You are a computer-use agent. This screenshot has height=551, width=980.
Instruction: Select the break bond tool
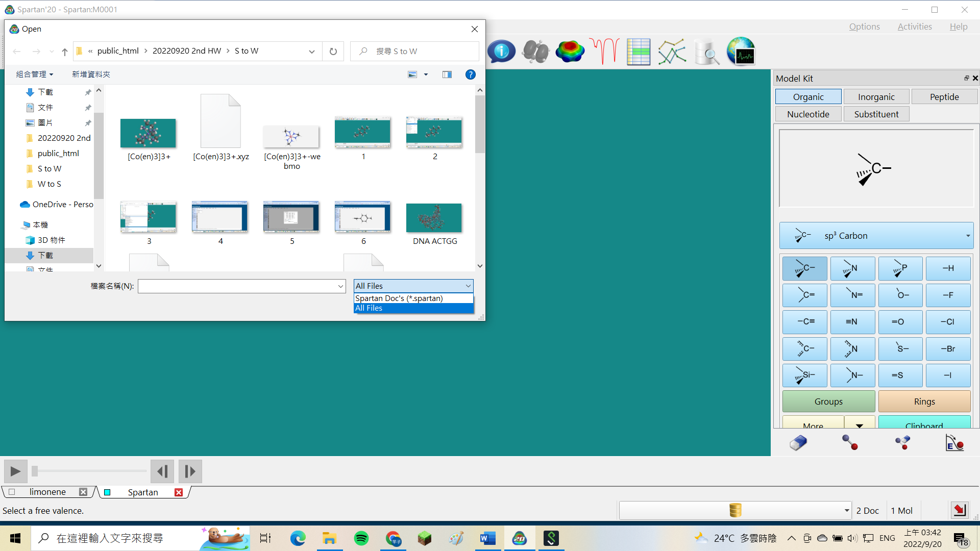tap(902, 442)
